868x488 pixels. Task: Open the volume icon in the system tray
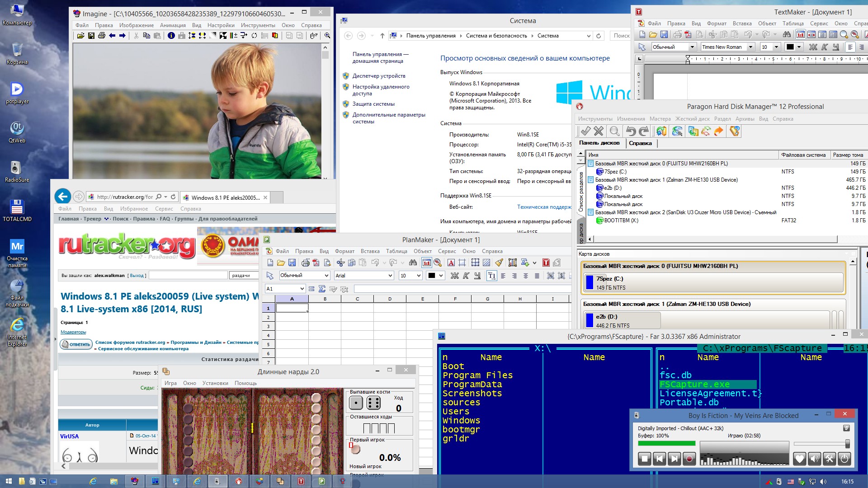coord(823,482)
